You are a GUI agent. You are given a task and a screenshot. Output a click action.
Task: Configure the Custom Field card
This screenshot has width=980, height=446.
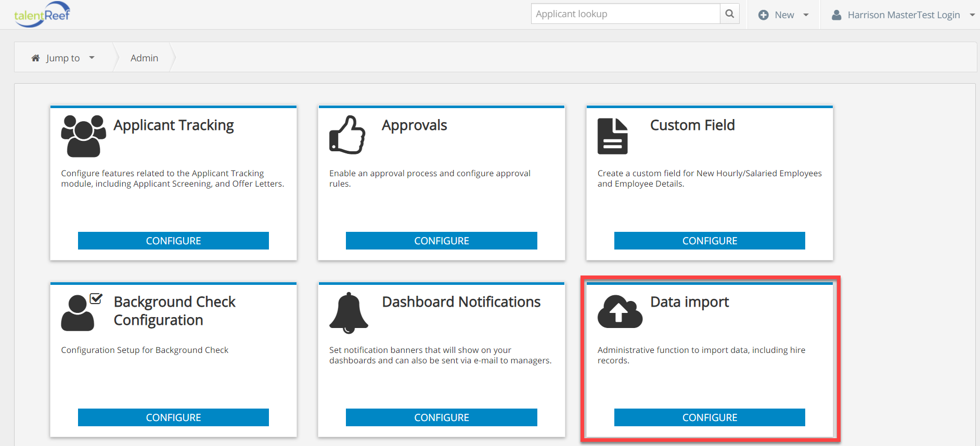click(710, 241)
